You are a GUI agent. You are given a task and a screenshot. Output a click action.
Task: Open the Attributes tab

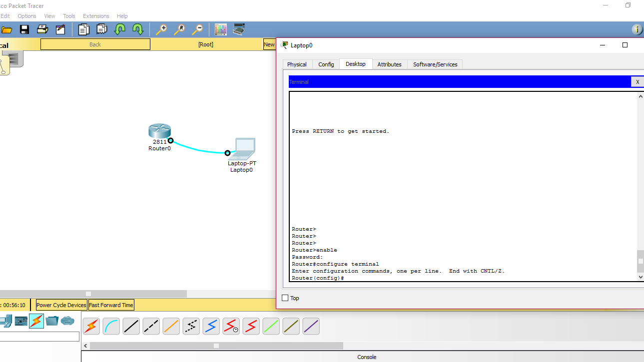click(x=389, y=64)
